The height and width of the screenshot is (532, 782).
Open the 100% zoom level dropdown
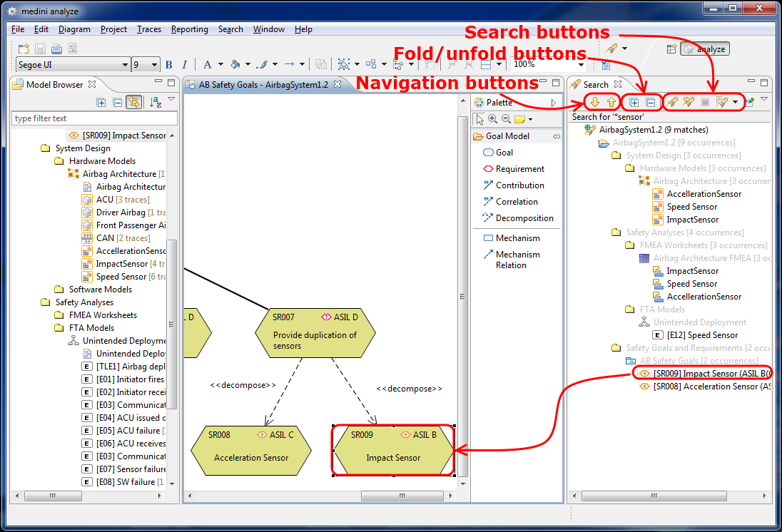coord(583,65)
